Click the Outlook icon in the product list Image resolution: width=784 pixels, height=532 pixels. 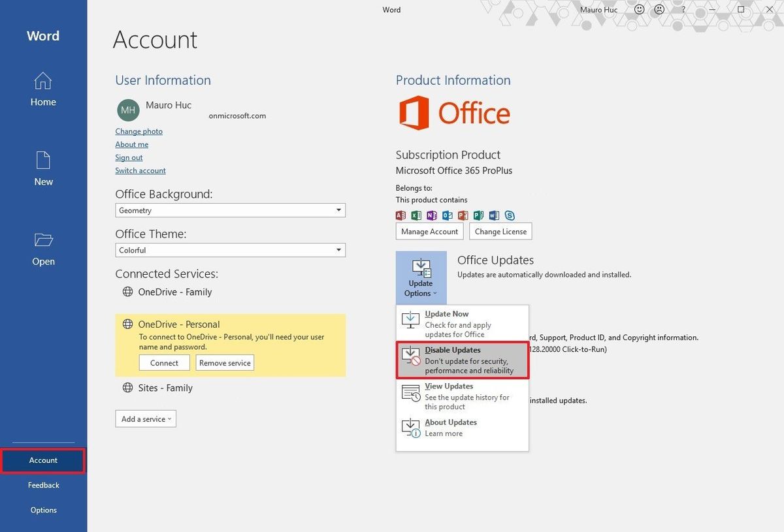tap(447, 215)
